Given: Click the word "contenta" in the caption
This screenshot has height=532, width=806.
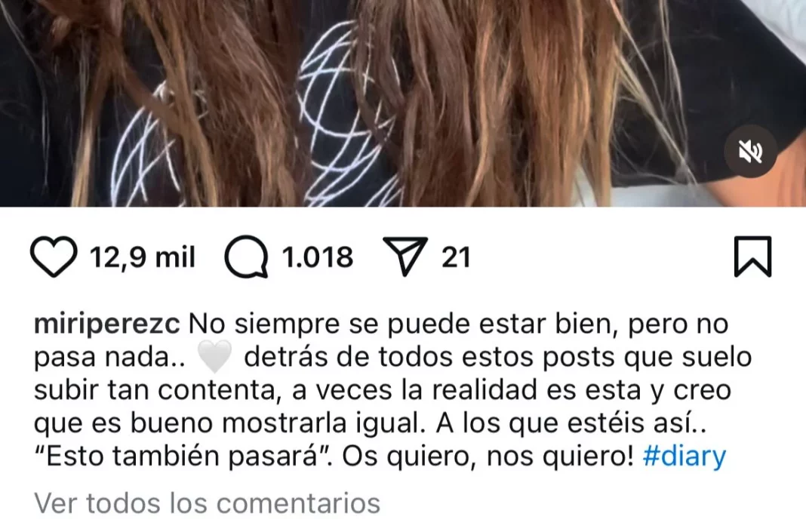Looking at the screenshot, I should pyautogui.click(x=216, y=391).
